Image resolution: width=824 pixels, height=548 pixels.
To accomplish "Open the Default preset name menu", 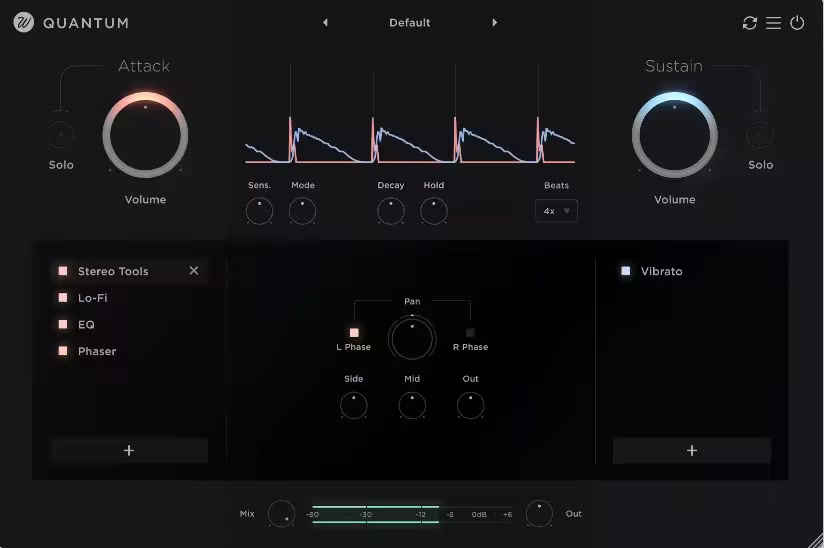I will 410,23.
